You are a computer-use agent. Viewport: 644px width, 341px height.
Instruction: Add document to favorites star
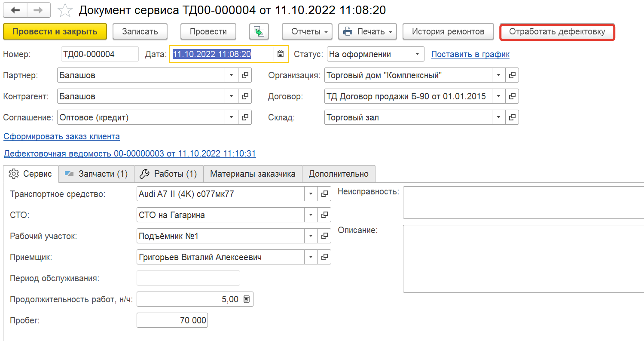65,10
